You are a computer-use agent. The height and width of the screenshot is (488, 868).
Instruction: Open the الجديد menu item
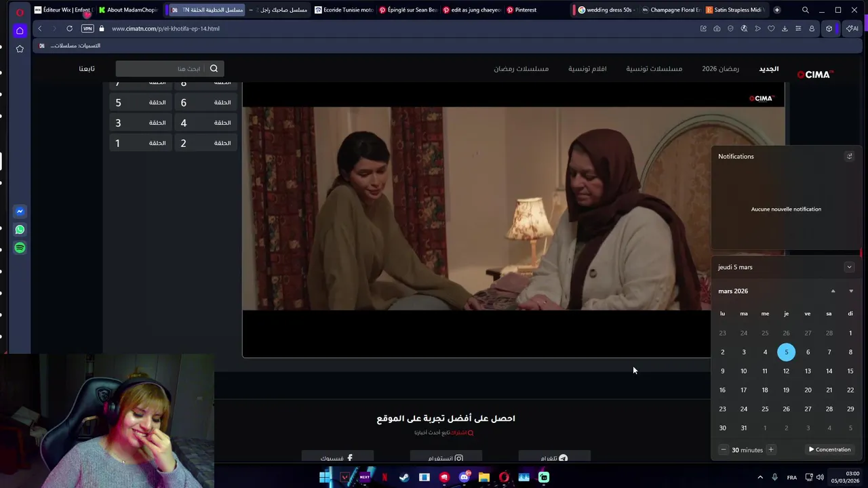pos(768,68)
